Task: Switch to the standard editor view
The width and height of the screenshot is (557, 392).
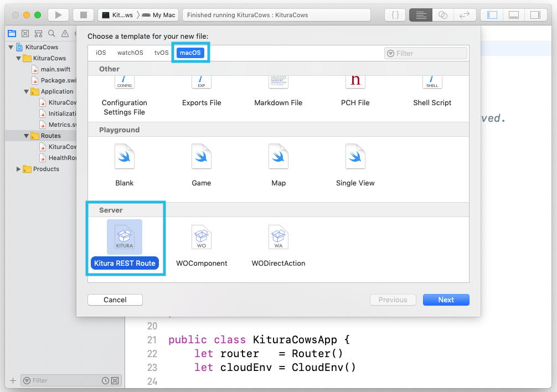Action: [x=421, y=15]
